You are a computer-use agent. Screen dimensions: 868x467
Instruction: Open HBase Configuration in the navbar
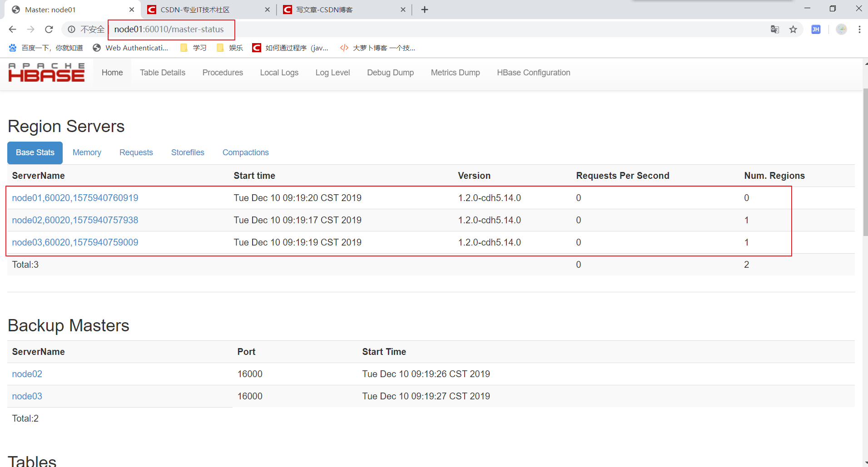click(x=534, y=73)
